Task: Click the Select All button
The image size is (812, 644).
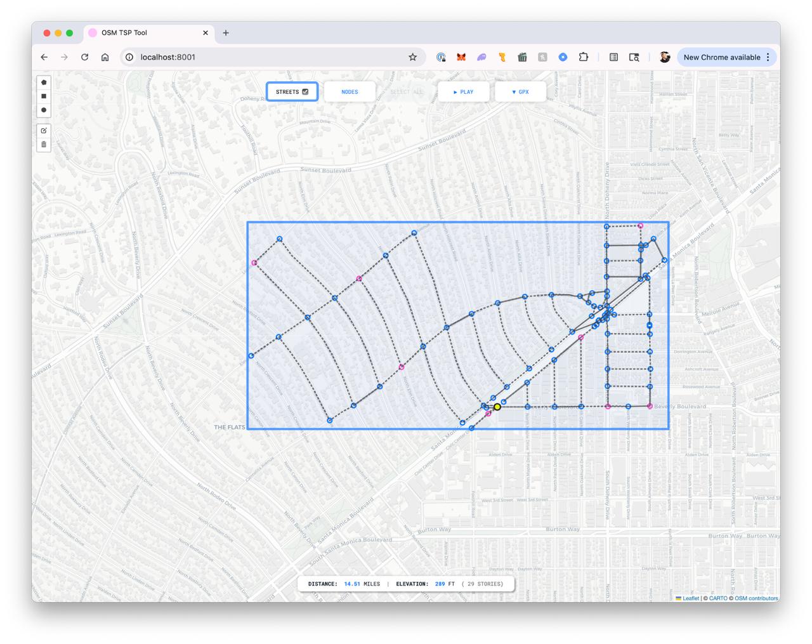Action: pos(406,92)
